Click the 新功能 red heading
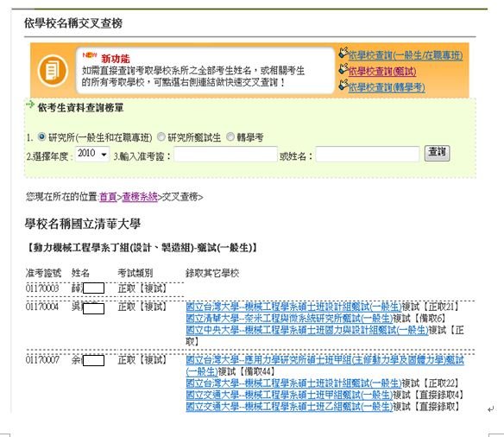Image resolution: width=504 pixels, height=437 pixels. click(116, 59)
